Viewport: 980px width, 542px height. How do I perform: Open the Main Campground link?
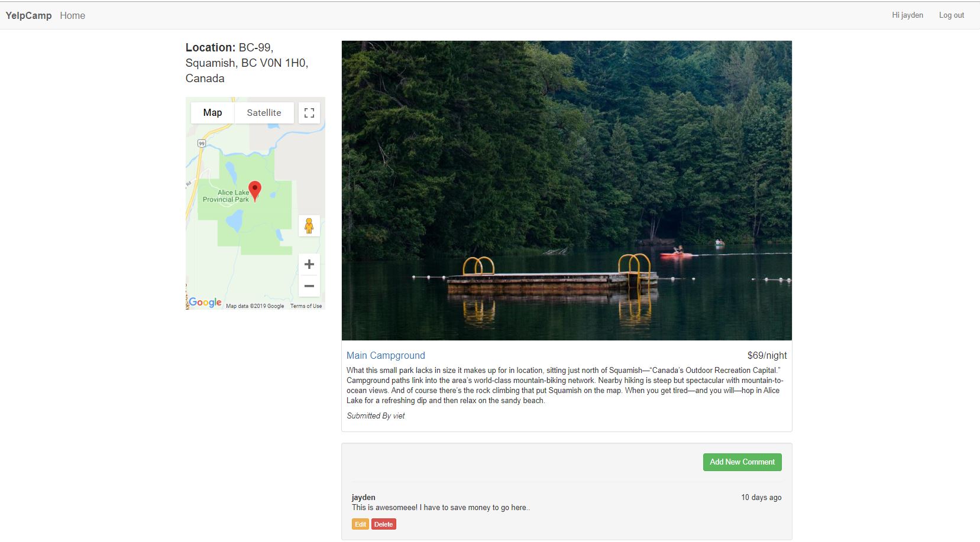click(x=386, y=355)
